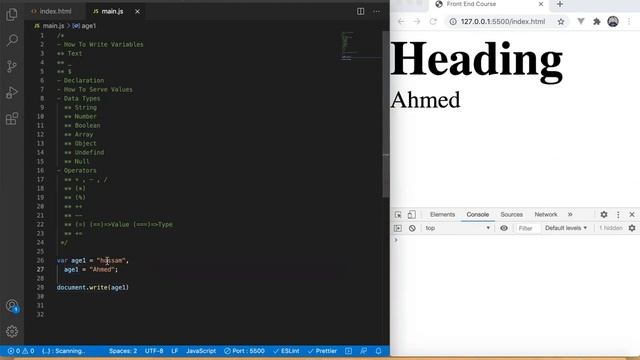The width and height of the screenshot is (640, 360).
Task: Reload the browser page
Action: tap(433, 22)
